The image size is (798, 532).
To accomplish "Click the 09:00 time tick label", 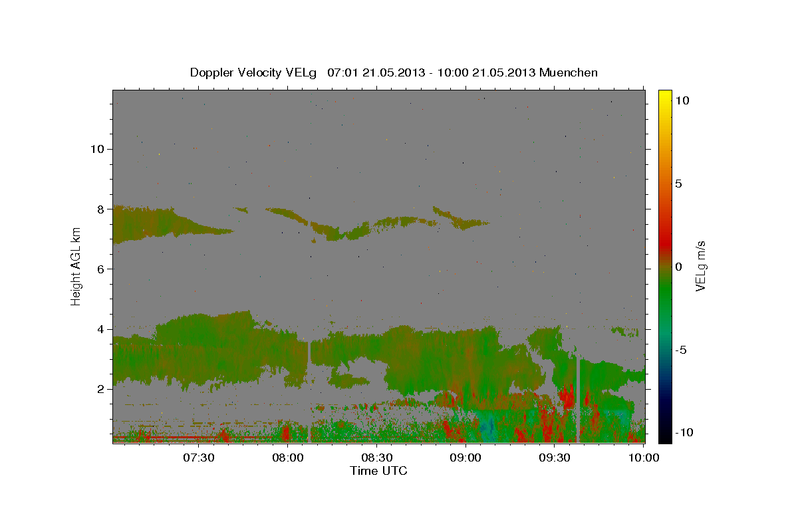I will tap(465, 458).
